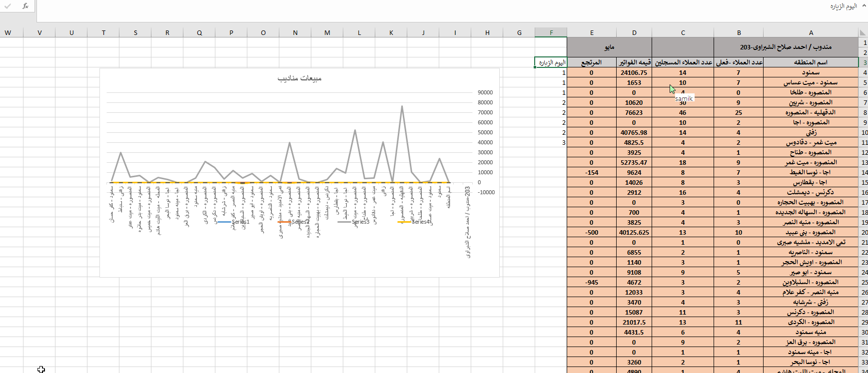The image size is (868, 373).
Task: Select column D header
Action: coord(634,32)
